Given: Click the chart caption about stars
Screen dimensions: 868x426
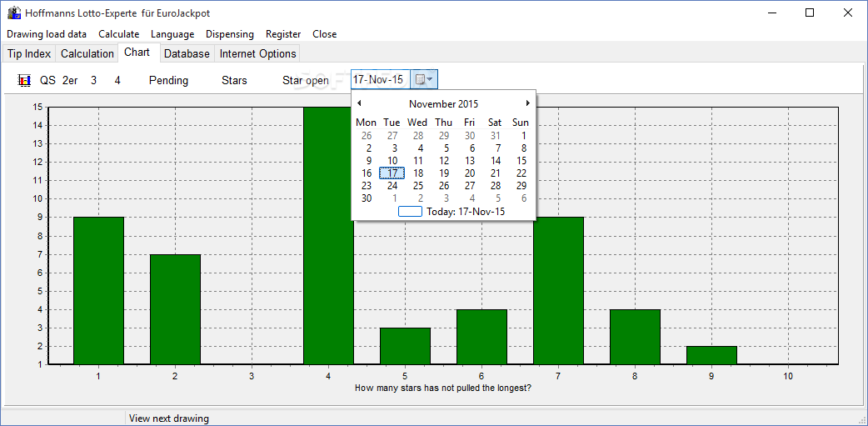Looking at the screenshot, I should pos(443,388).
